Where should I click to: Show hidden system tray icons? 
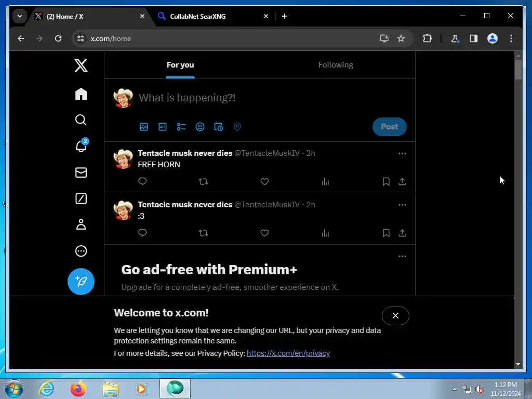click(x=454, y=389)
